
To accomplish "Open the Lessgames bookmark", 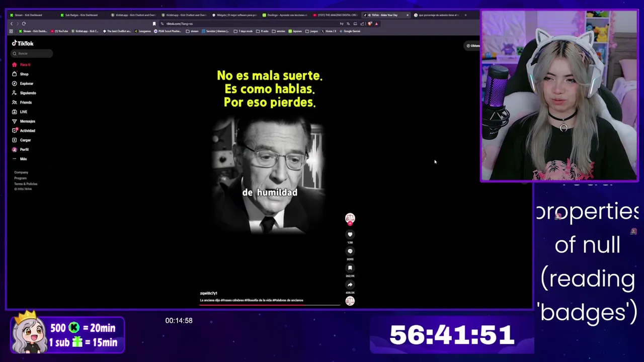I will tap(143, 31).
